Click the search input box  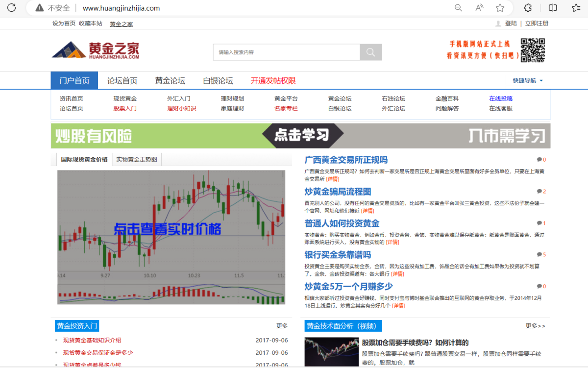[x=287, y=52]
